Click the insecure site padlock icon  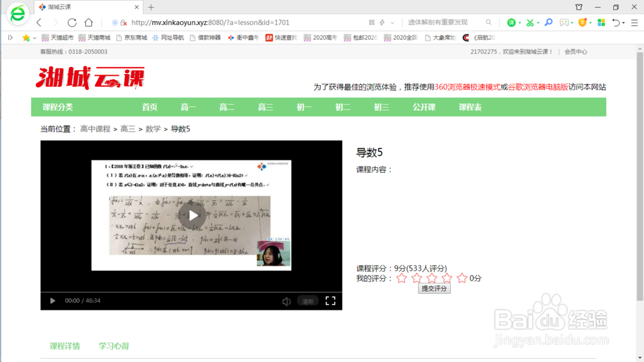pos(124,23)
